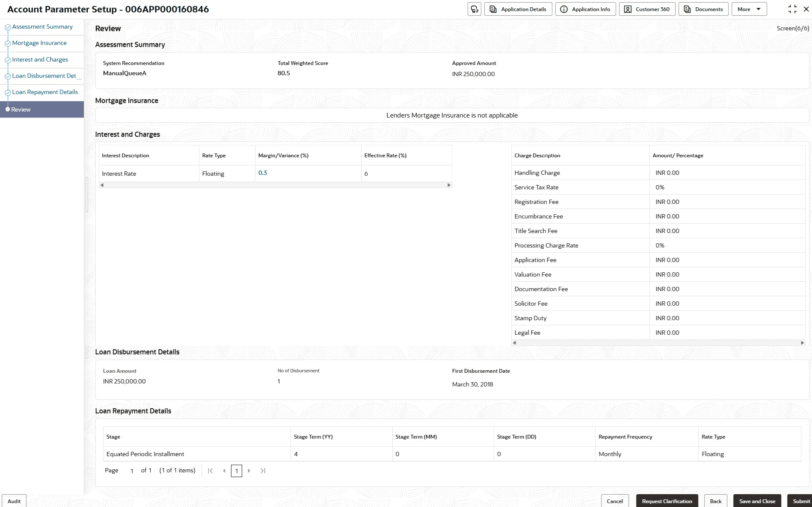812x507 pixels.
Task: Expand the More dropdown menu
Action: (749, 9)
